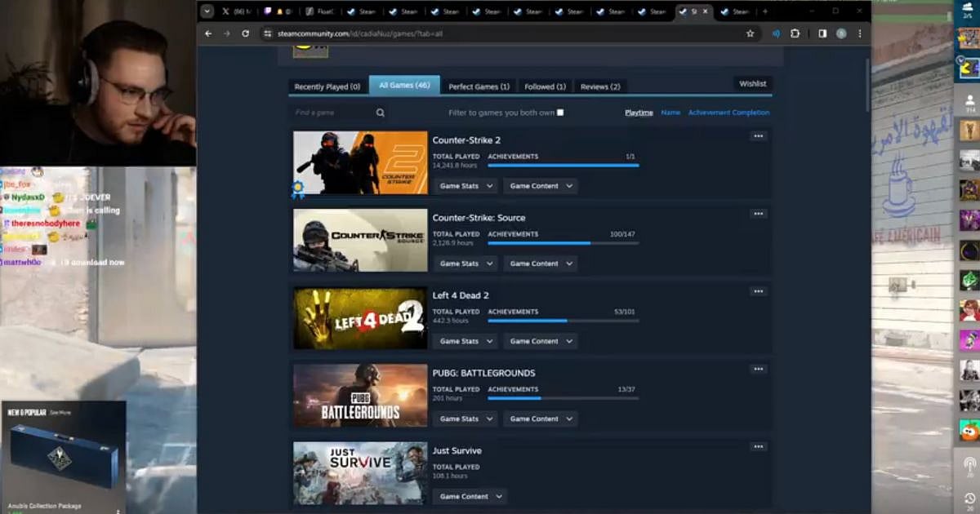980x514 pixels.
Task: Open the Wishlist button
Action: [x=753, y=83]
